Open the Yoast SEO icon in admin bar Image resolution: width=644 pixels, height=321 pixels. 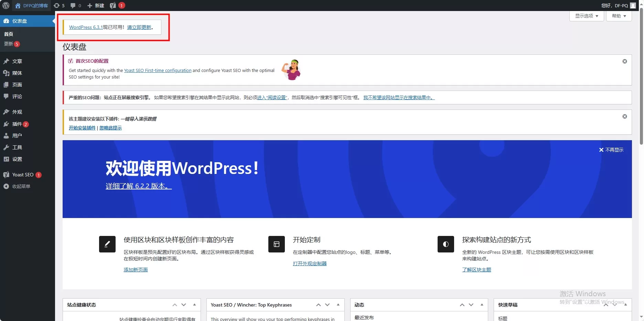point(113,6)
